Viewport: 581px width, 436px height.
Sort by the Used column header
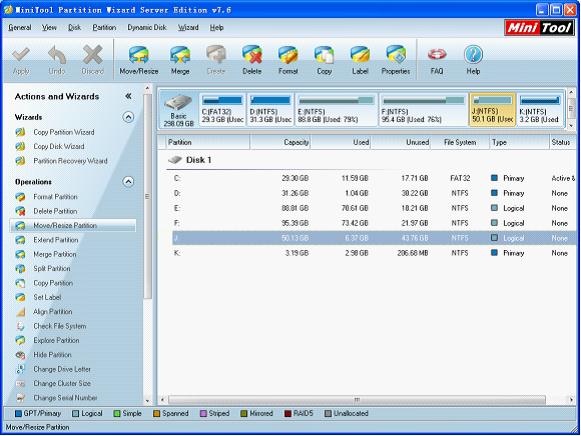(x=340, y=142)
